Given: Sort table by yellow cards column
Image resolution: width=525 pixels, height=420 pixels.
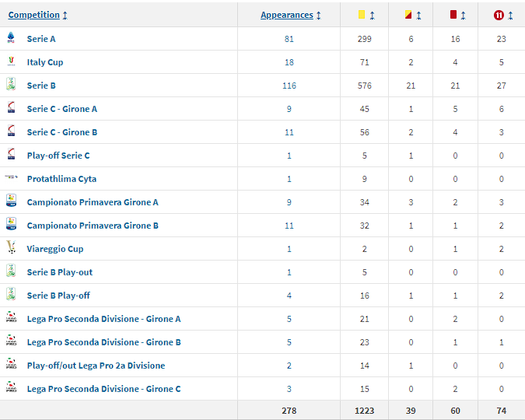Looking at the screenshot, I should (x=366, y=16).
